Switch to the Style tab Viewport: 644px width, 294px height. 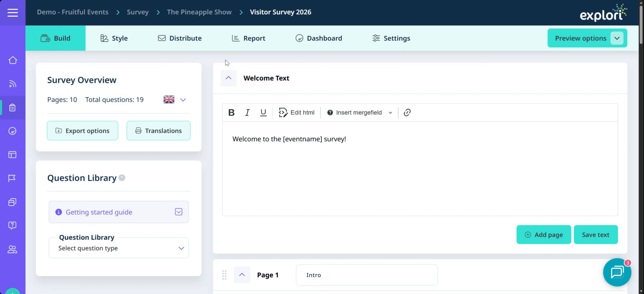[x=114, y=38]
